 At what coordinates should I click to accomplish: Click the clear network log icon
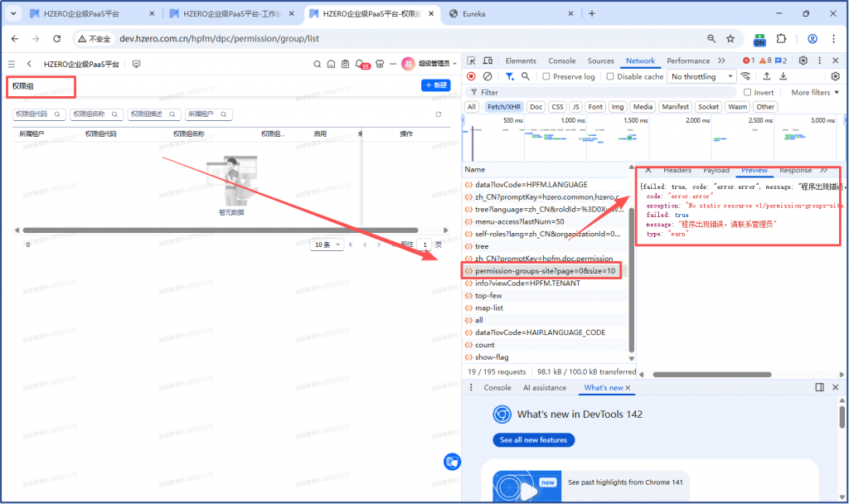coord(487,76)
